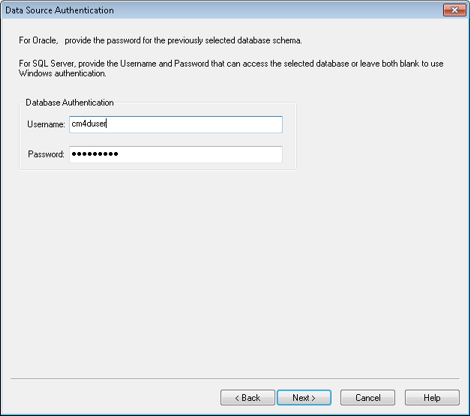Screen dimensions: 470x416
Task: Click the left chevron on the Back button
Action: click(237, 398)
